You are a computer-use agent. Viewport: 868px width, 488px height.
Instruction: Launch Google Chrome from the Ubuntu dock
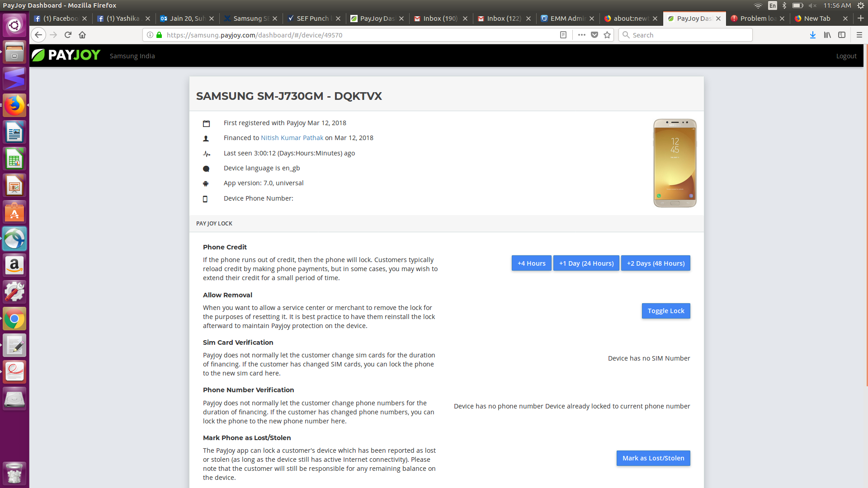(14, 319)
